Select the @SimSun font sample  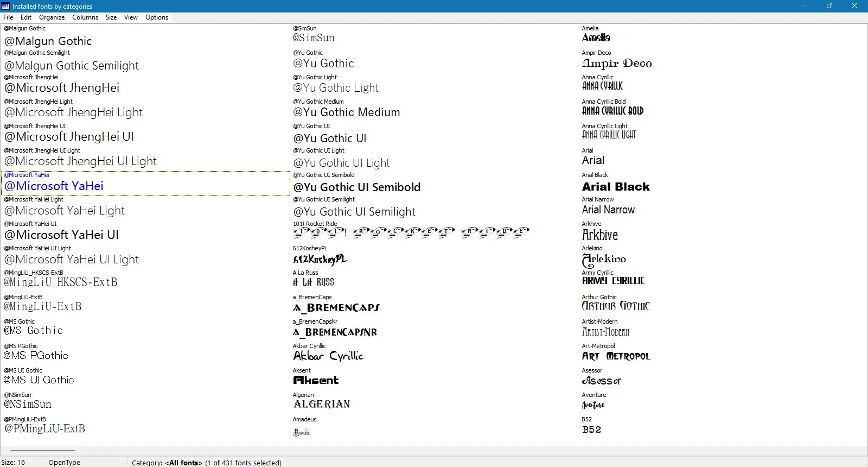314,38
